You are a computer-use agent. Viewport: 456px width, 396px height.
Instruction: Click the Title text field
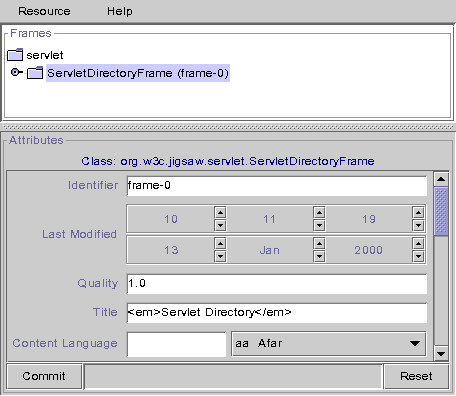[277, 313]
